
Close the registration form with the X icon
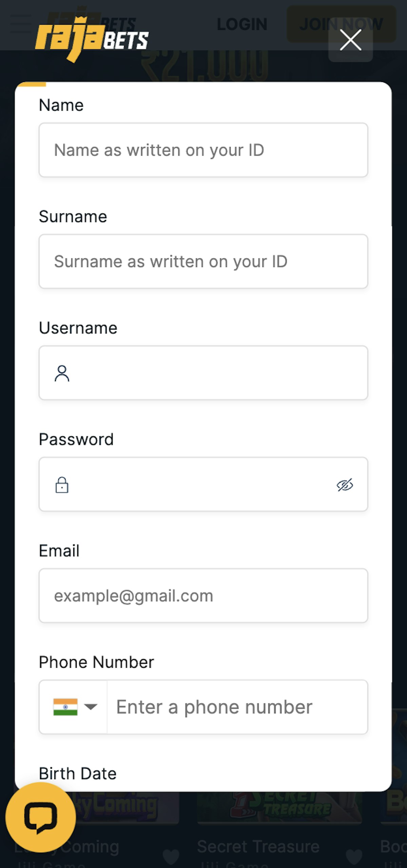tap(350, 40)
